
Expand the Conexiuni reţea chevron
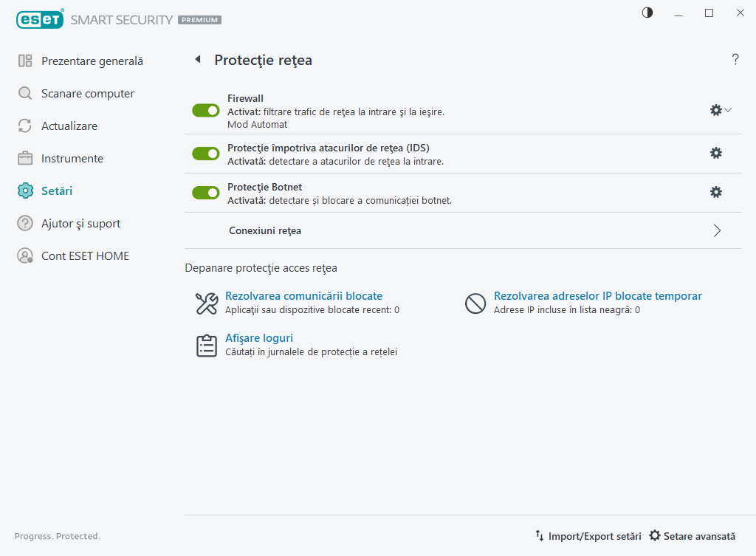[x=717, y=230]
